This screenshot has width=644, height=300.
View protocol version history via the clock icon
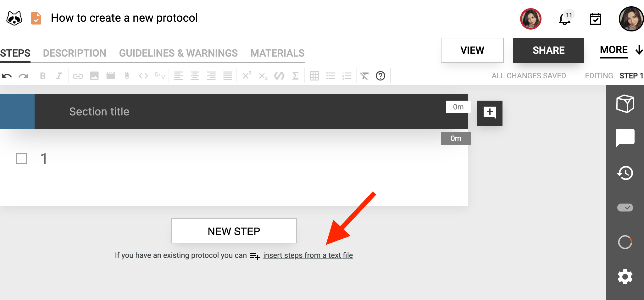point(625,173)
